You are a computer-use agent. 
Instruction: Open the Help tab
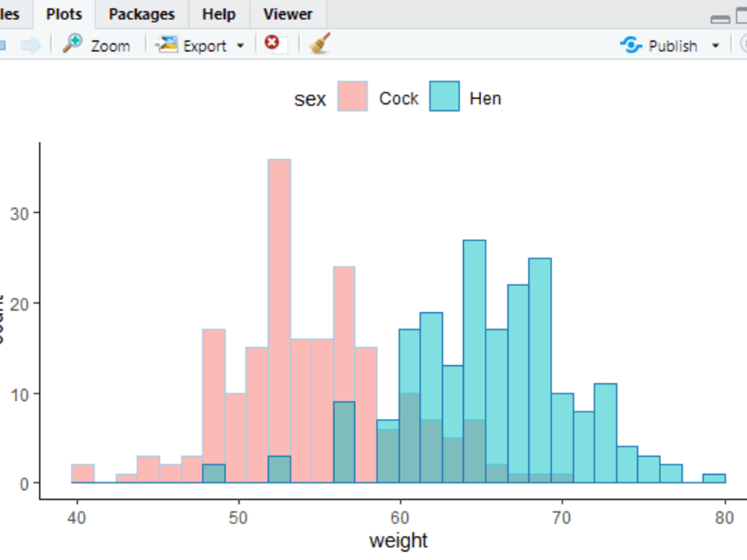[218, 13]
